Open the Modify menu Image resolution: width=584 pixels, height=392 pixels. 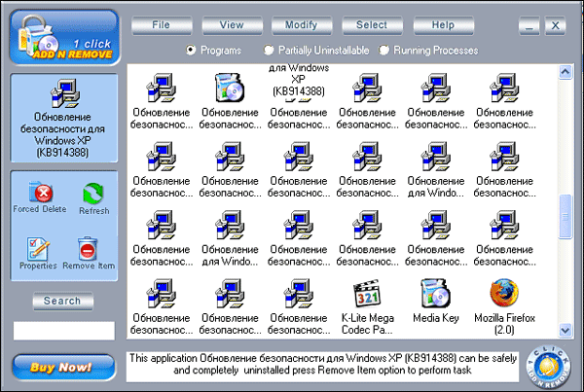pyautogui.click(x=302, y=25)
